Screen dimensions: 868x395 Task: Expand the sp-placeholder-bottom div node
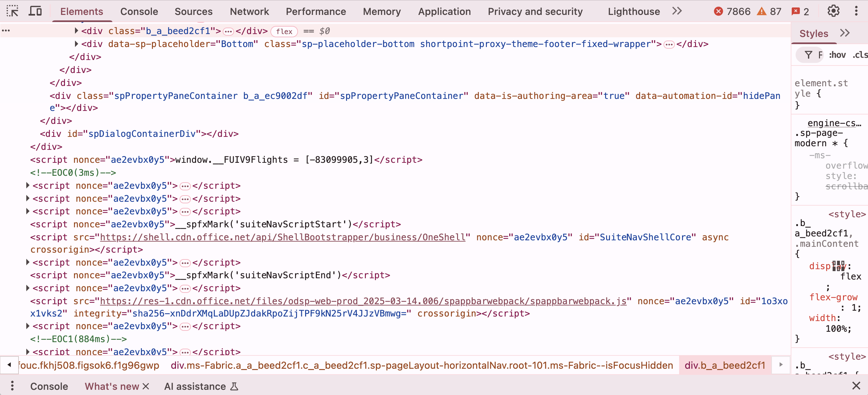pyautogui.click(x=77, y=44)
